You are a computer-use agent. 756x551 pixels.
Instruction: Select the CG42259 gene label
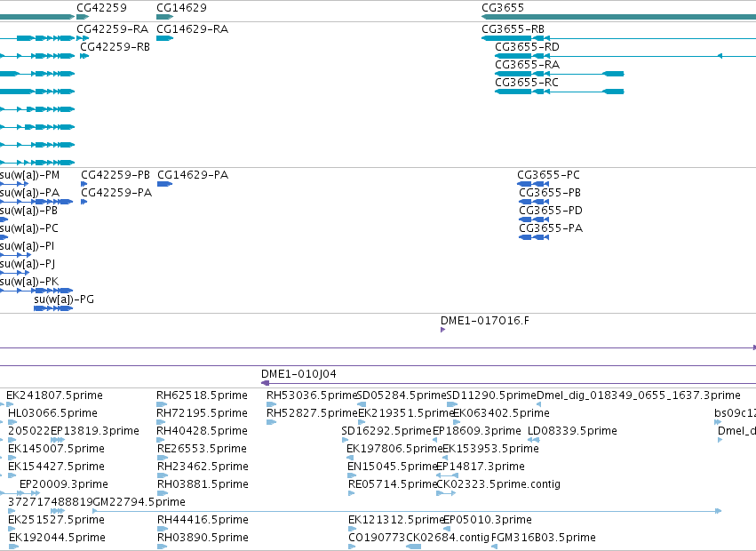coord(102,8)
